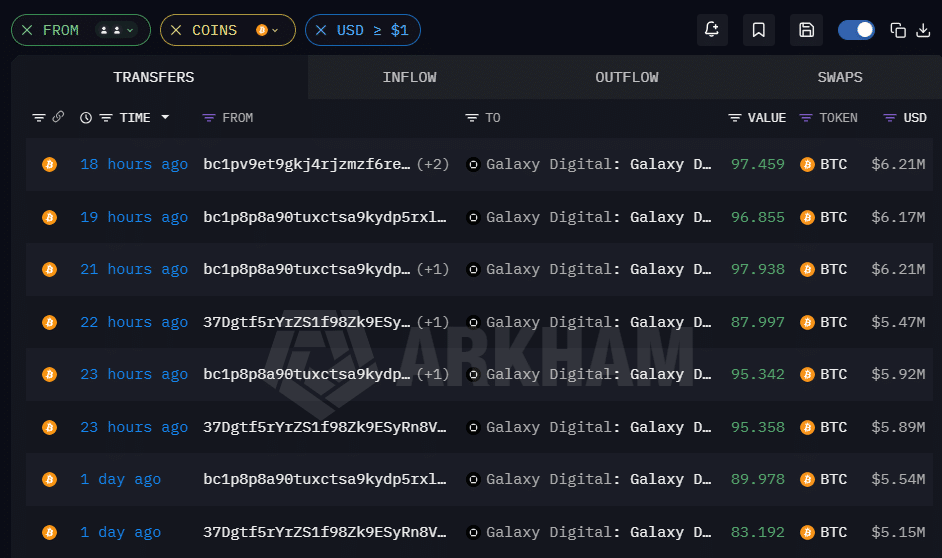Screen dimensions: 942x558
Task: Click Galaxy Digital logo in 83.192 row
Action: [x=473, y=533]
